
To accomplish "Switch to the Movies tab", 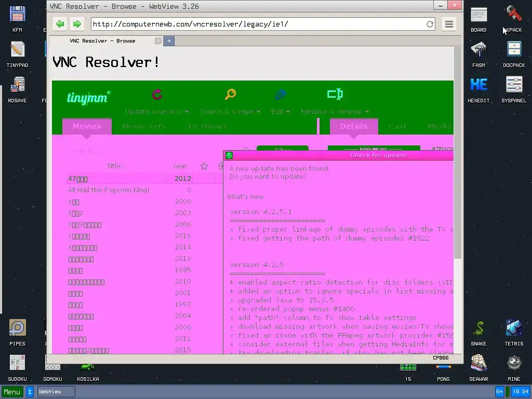I will 87,126.
